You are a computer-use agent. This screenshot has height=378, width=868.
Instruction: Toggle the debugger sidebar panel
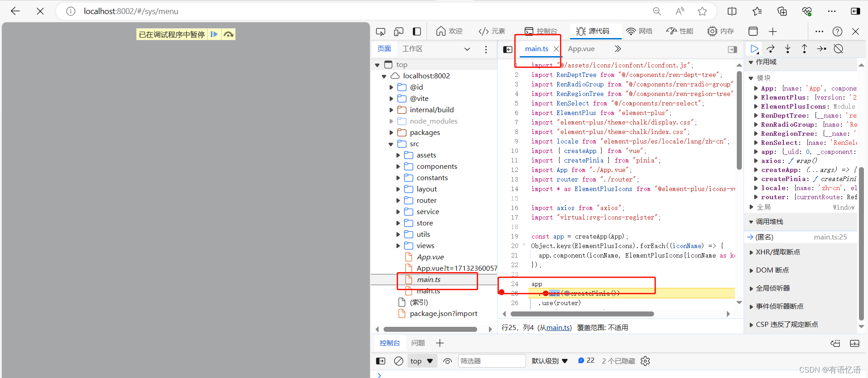click(x=732, y=49)
